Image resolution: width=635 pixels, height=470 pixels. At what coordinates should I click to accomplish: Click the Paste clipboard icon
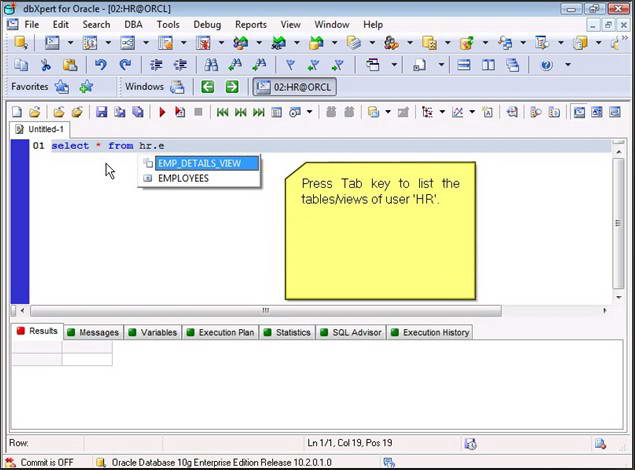(70, 65)
